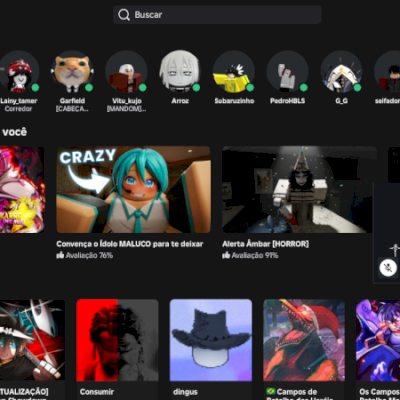Open the Campos de Batalha game tile
The height and width of the screenshot is (400, 400).
[304, 340]
